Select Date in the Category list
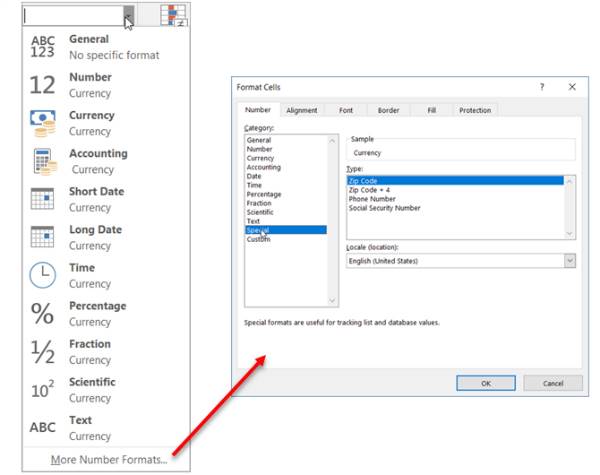Screen dimensions: 600x475 286,176
